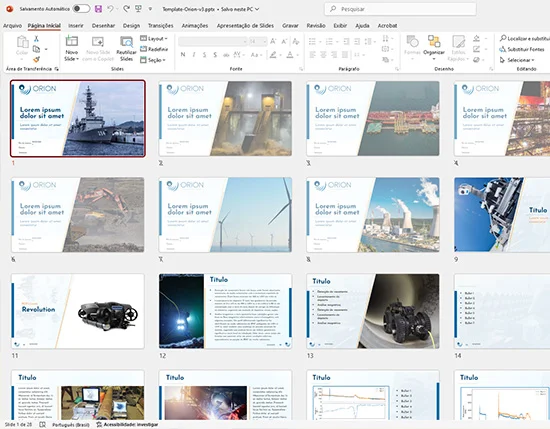Switch to the Inserir tab
The image size is (550, 429).
click(x=76, y=26)
